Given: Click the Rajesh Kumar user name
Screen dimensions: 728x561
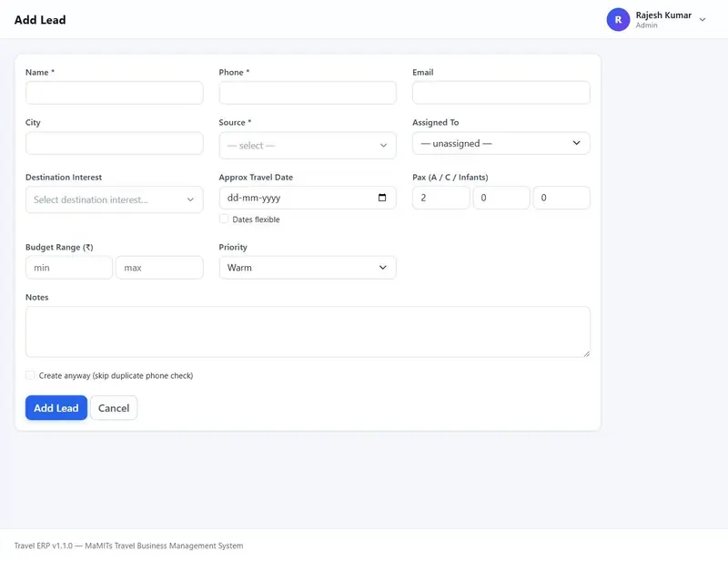Looking at the screenshot, I should click(663, 15).
